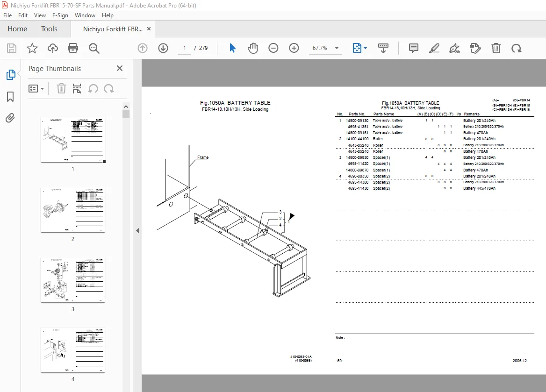Viewport: 546px width, 392px height.
Task: Open the Attachments paperclip panel
Action: coord(10,118)
